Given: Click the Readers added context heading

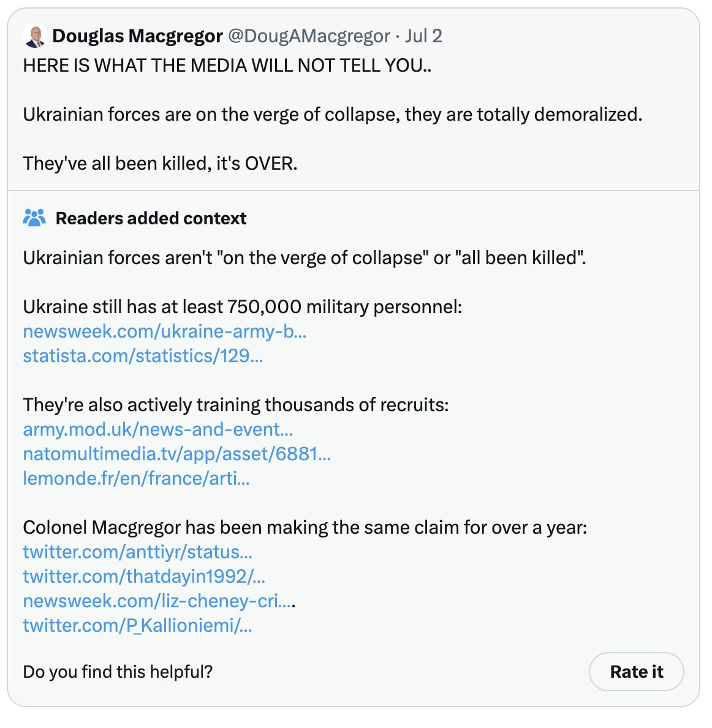Looking at the screenshot, I should tap(151, 218).
